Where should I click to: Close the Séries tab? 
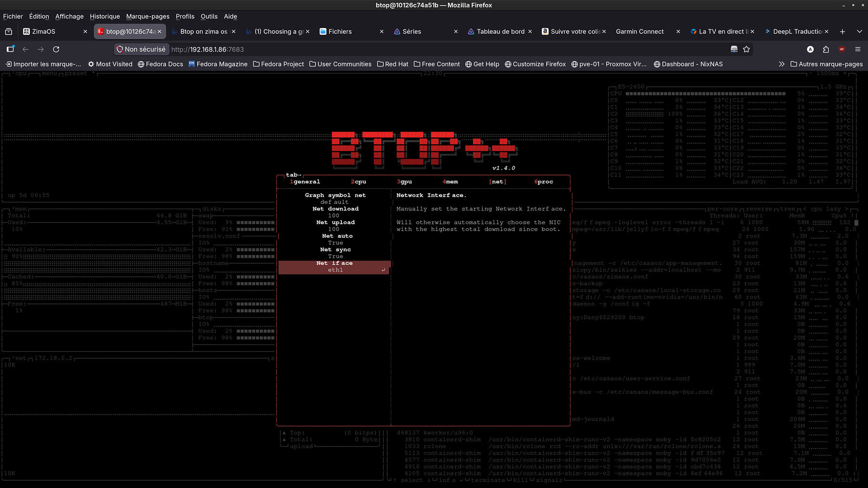tap(456, 31)
